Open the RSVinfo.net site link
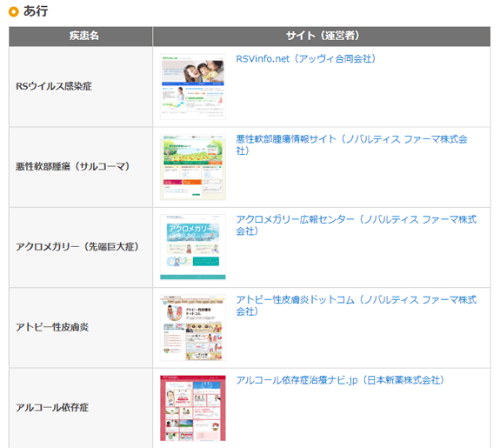 (x=305, y=59)
